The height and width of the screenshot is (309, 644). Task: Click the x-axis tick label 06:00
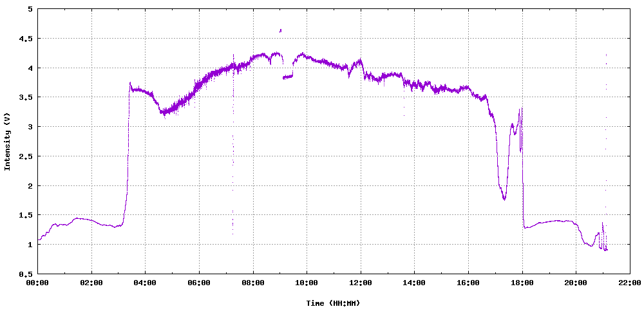pyautogui.click(x=199, y=283)
